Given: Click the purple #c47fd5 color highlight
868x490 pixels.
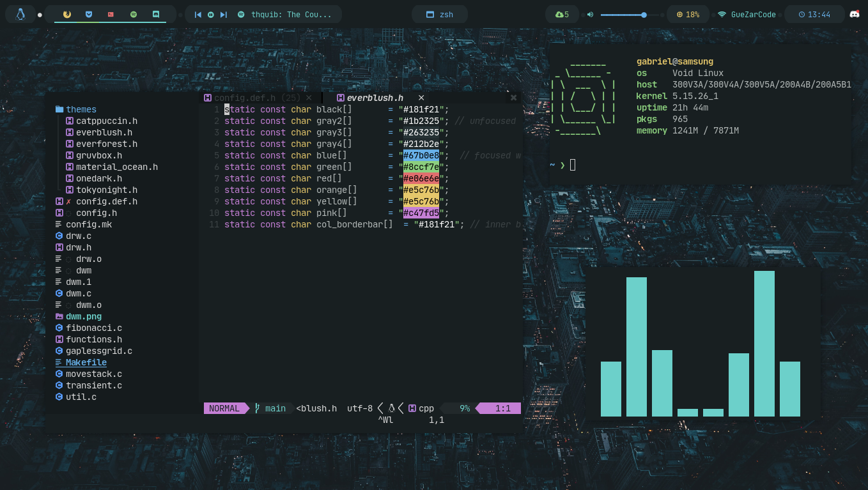Looking at the screenshot, I should point(421,213).
